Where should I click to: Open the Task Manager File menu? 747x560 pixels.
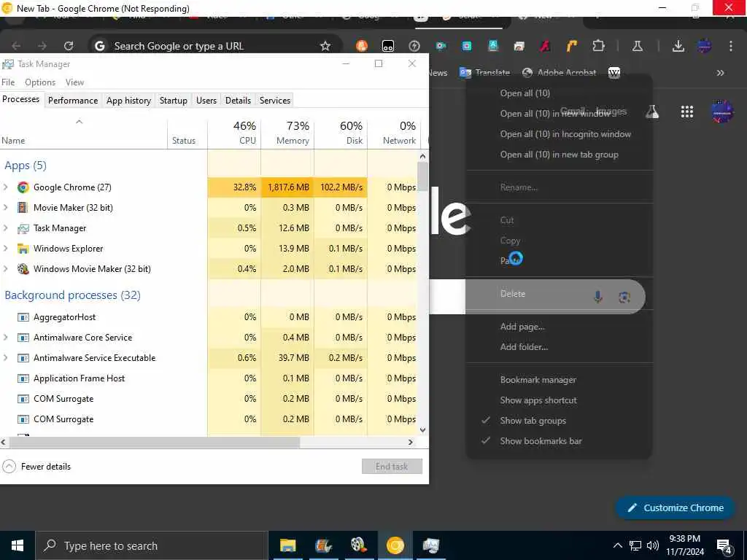click(x=8, y=82)
